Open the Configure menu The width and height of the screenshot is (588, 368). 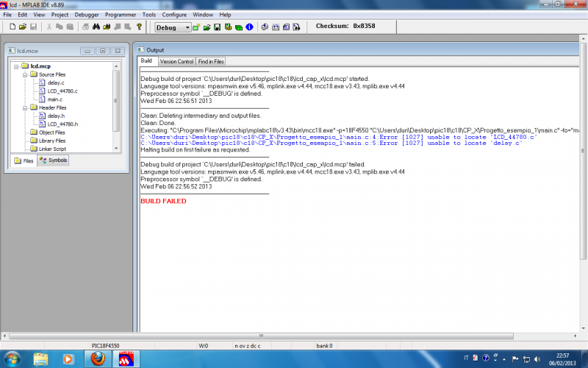[174, 15]
